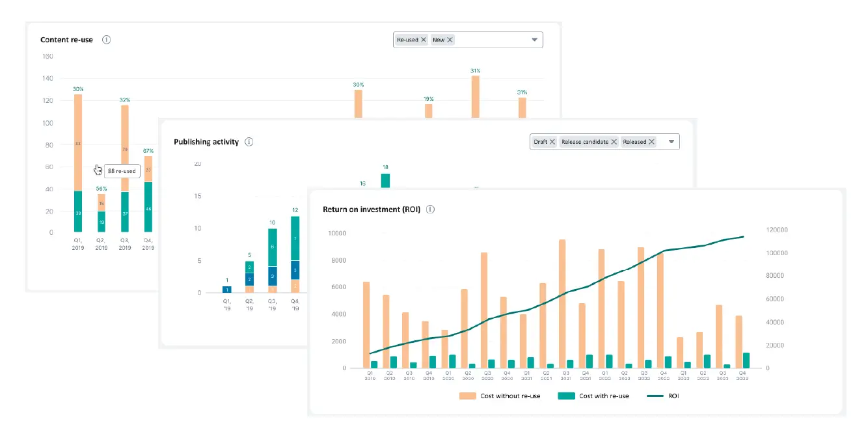Remove the New filter tag
This screenshot has height=434, width=868.
pos(450,40)
